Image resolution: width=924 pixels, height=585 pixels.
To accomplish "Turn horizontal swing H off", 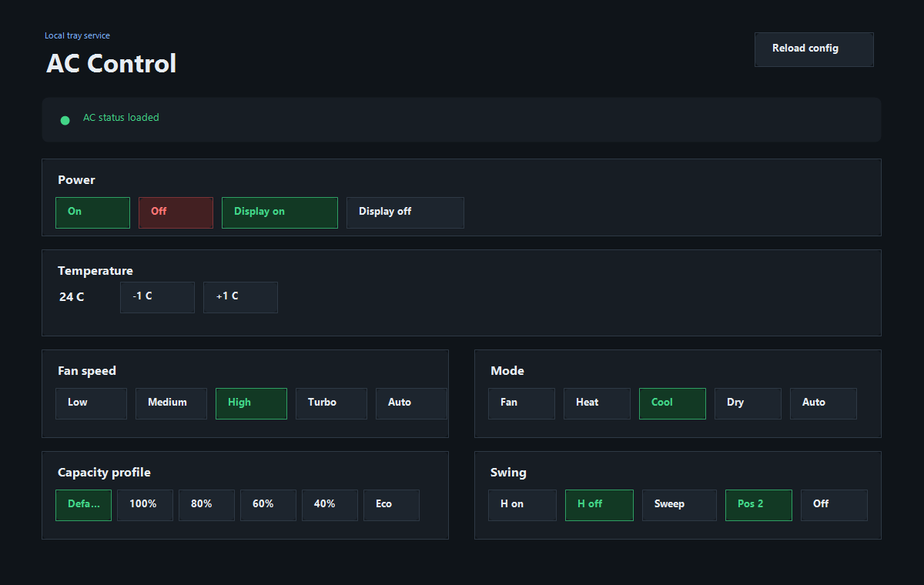I will (599, 505).
